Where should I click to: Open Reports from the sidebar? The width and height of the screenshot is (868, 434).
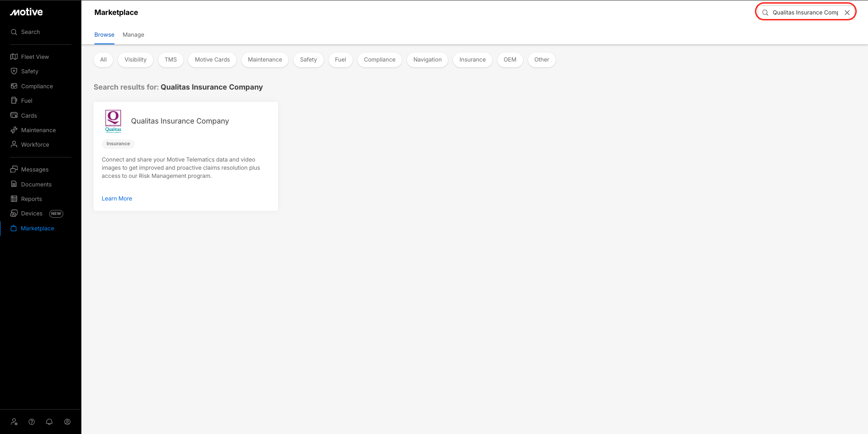[x=26, y=199]
